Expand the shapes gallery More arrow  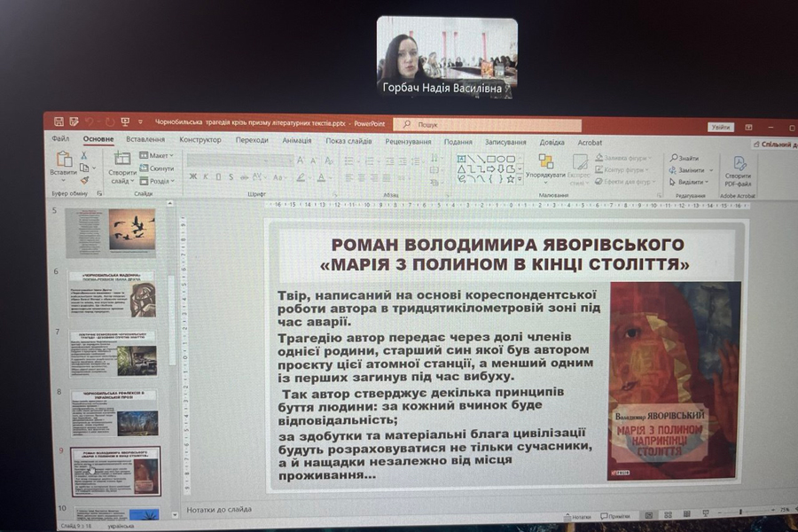[x=519, y=179]
